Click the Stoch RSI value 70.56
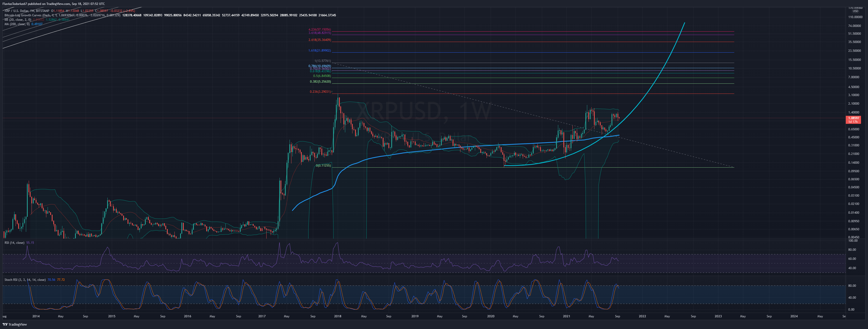This screenshot has width=868, height=329. (51, 280)
